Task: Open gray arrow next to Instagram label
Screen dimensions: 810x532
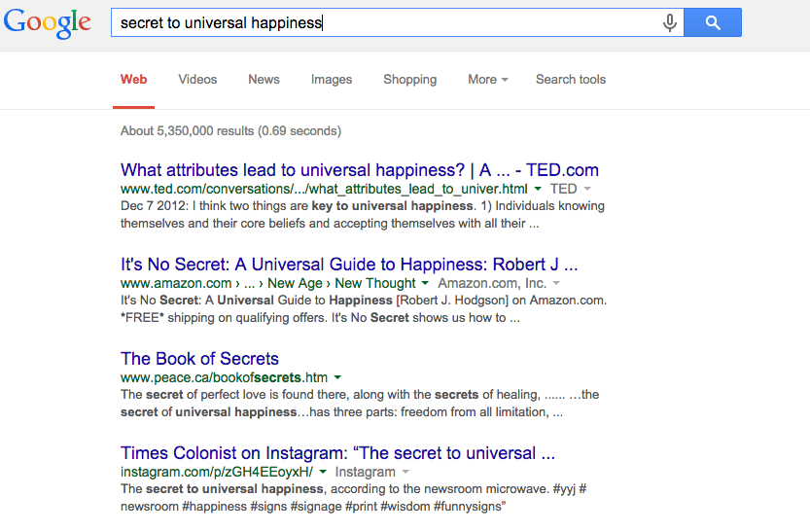Action: click(x=405, y=472)
